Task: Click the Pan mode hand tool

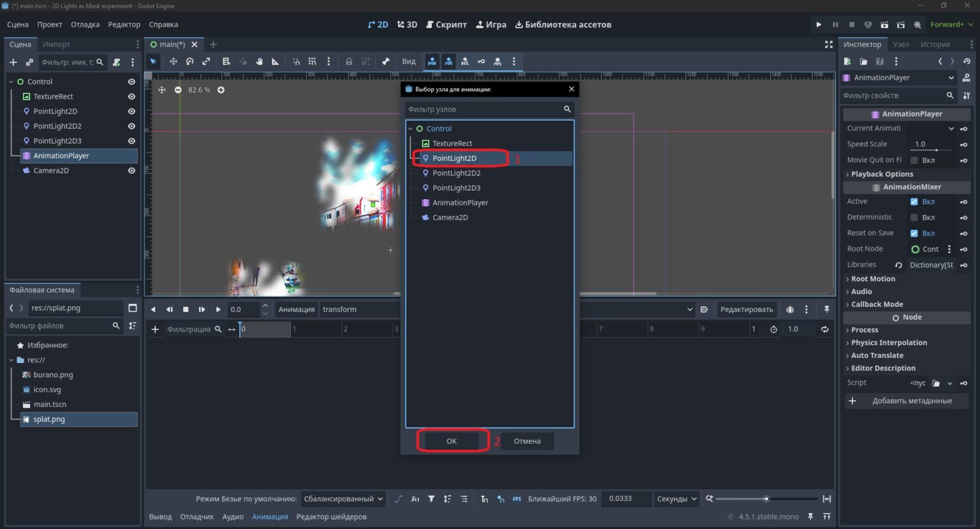Action: (x=259, y=61)
